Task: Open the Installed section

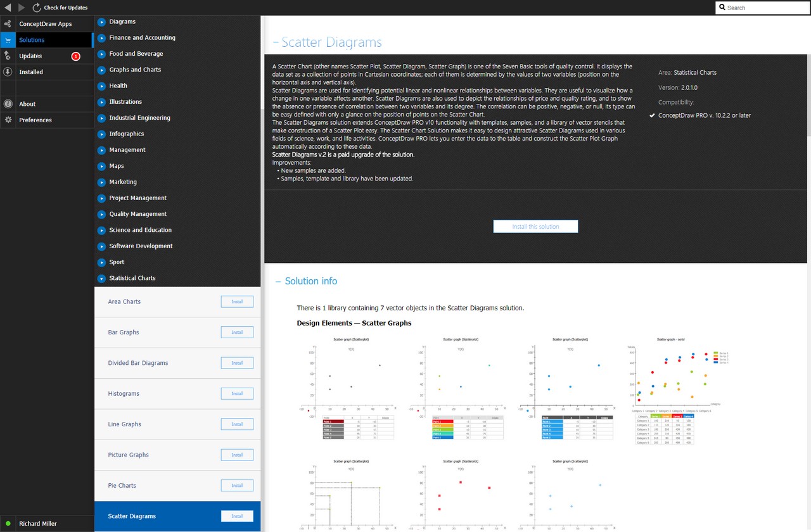Action: [47, 72]
